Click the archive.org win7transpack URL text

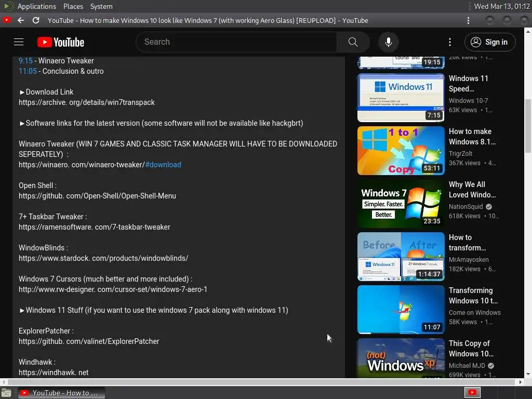pyautogui.click(x=87, y=102)
